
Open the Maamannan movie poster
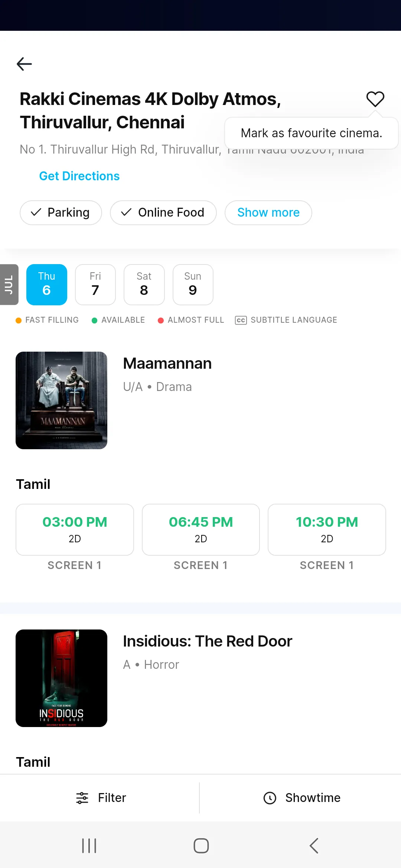[61, 400]
